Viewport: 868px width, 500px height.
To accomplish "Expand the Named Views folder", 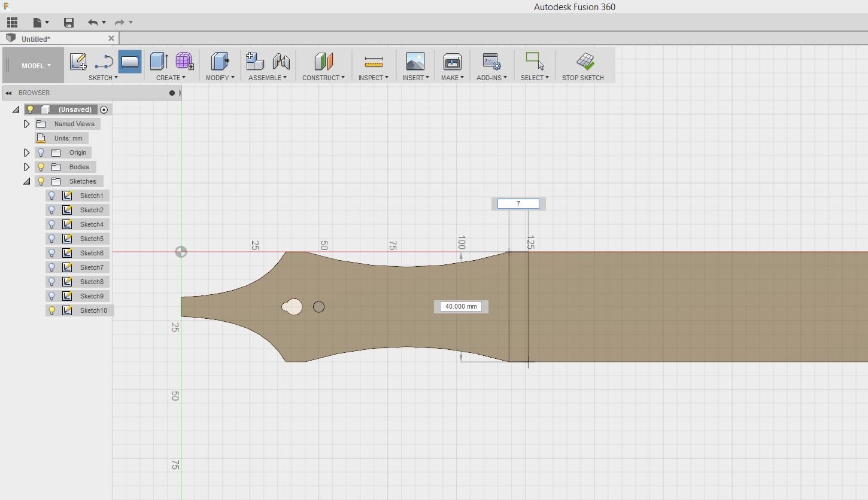I will (x=26, y=124).
